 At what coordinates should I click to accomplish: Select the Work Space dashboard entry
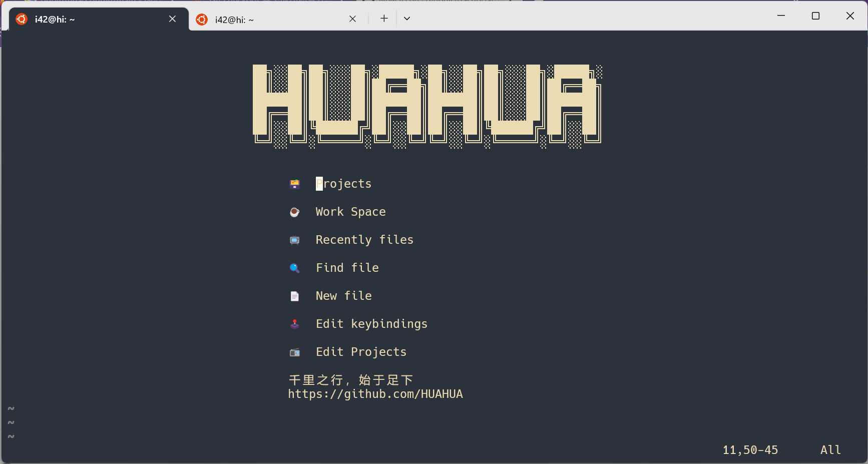(x=350, y=212)
